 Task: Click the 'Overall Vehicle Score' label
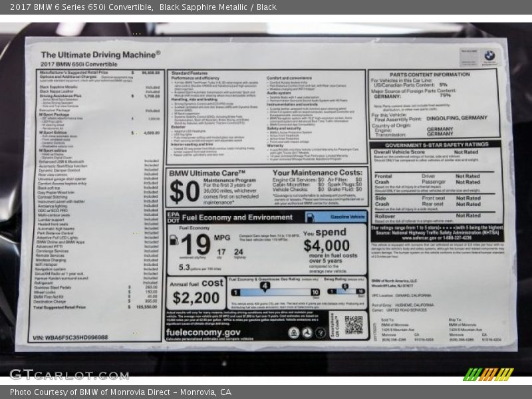pos(399,152)
